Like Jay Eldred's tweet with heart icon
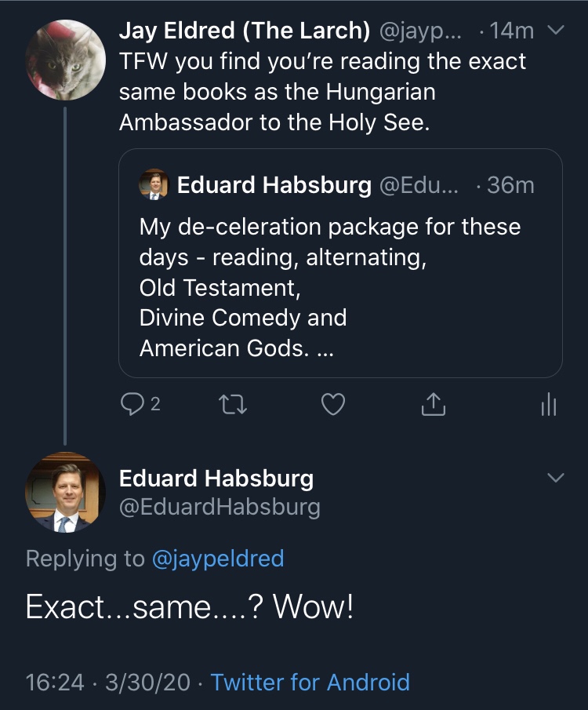The height and width of the screenshot is (710, 588). pos(334,404)
